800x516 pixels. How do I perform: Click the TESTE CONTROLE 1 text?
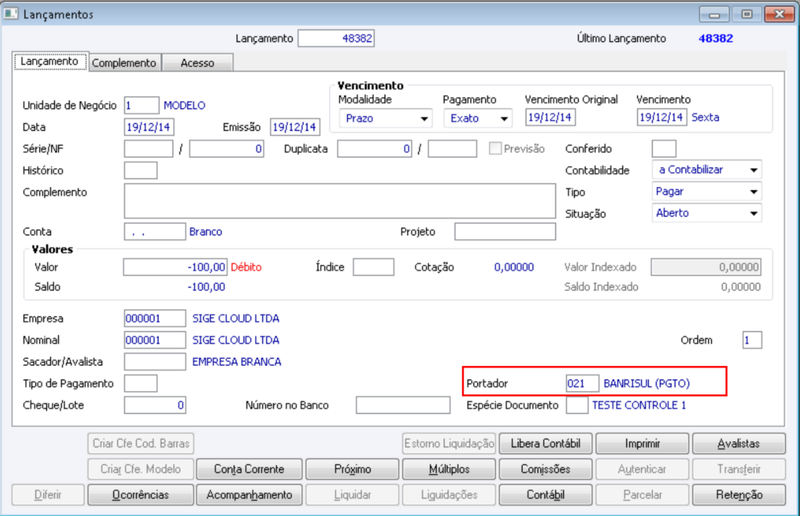(639, 405)
